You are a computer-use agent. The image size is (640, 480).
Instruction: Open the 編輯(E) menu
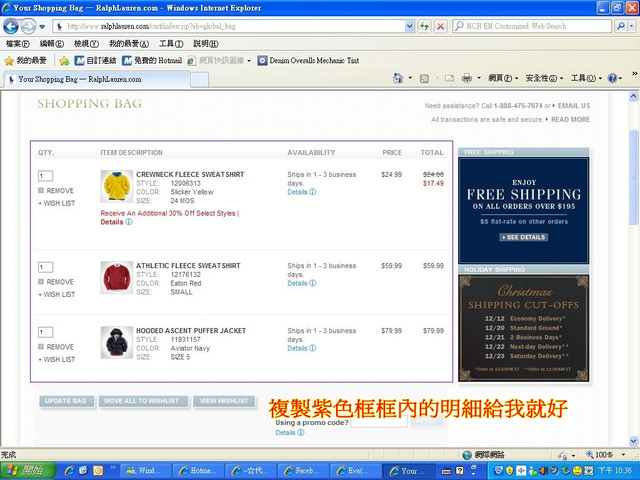pos(52,44)
